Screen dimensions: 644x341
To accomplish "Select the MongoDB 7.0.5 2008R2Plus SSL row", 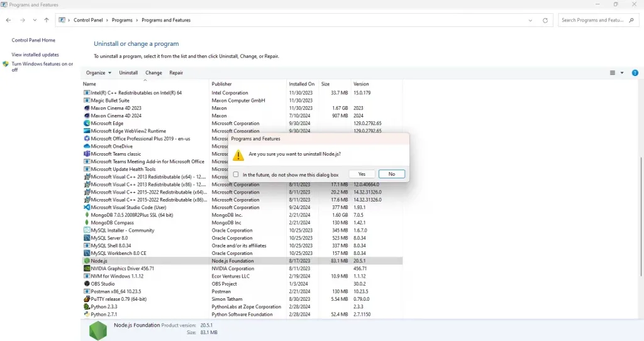I will tap(242, 215).
